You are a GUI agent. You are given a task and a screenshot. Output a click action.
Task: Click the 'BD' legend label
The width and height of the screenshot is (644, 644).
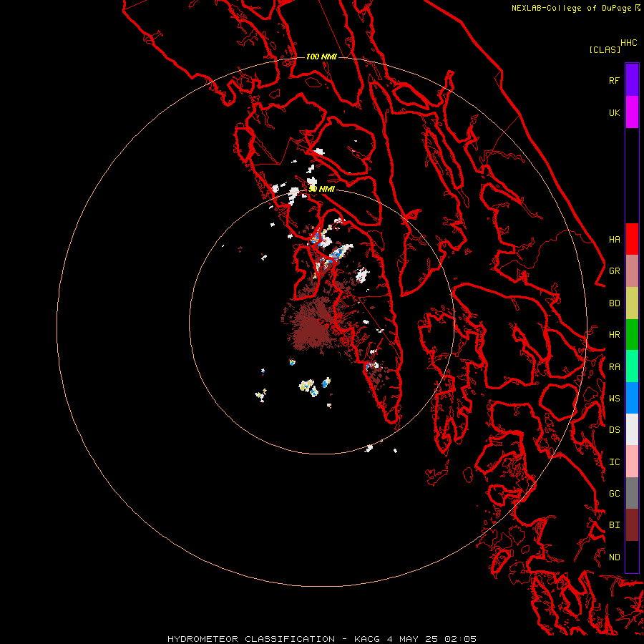coord(614,303)
